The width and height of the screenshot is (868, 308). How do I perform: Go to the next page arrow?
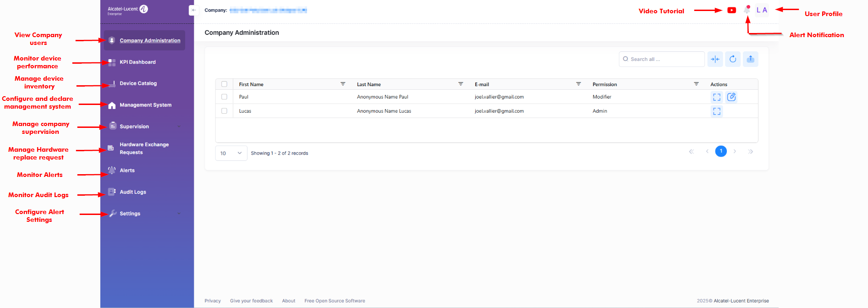click(735, 151)
